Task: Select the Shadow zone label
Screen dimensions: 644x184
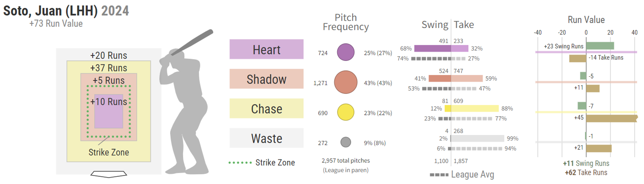Action: click(x=266, y=79)
